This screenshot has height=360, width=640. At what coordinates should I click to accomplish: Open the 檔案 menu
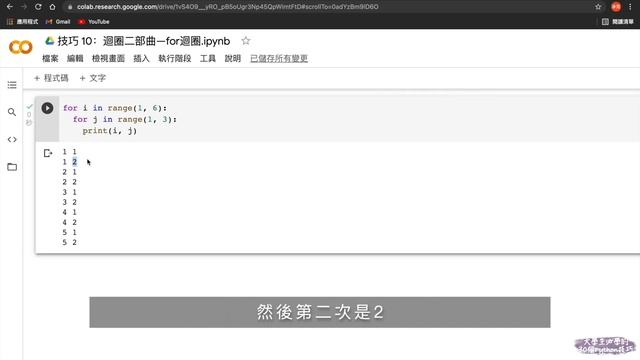point(50,58)
